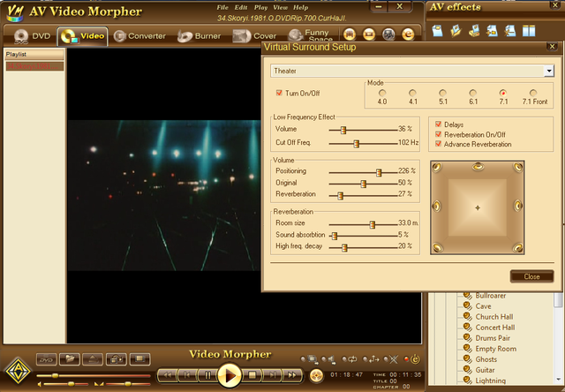Click the previous chapter button

(187, 375)
